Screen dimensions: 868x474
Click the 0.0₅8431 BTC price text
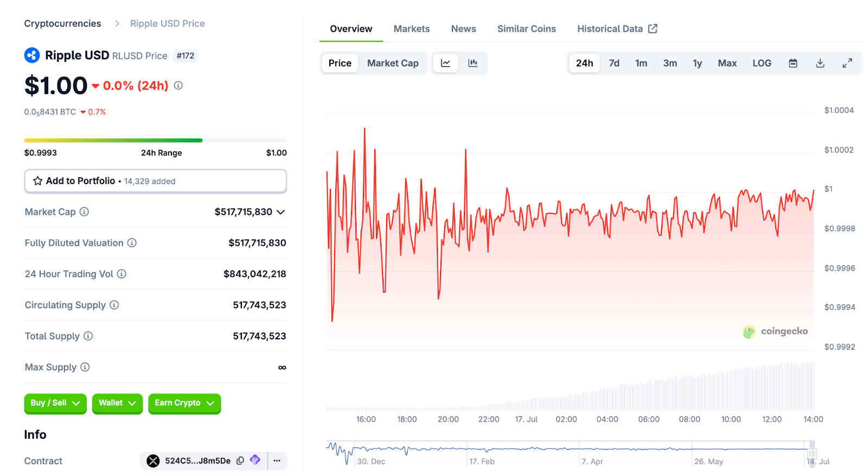coord(50,112)
